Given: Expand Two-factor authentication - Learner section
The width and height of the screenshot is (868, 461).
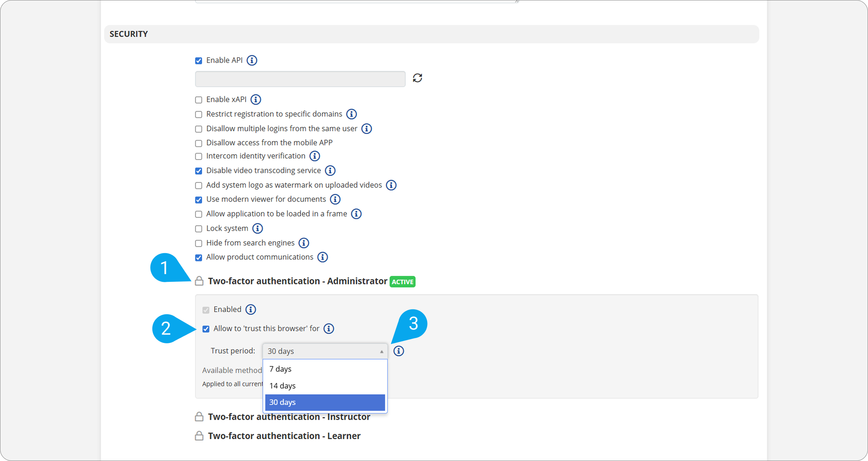Looking at the screenshot, I should (x=284, y=436).
